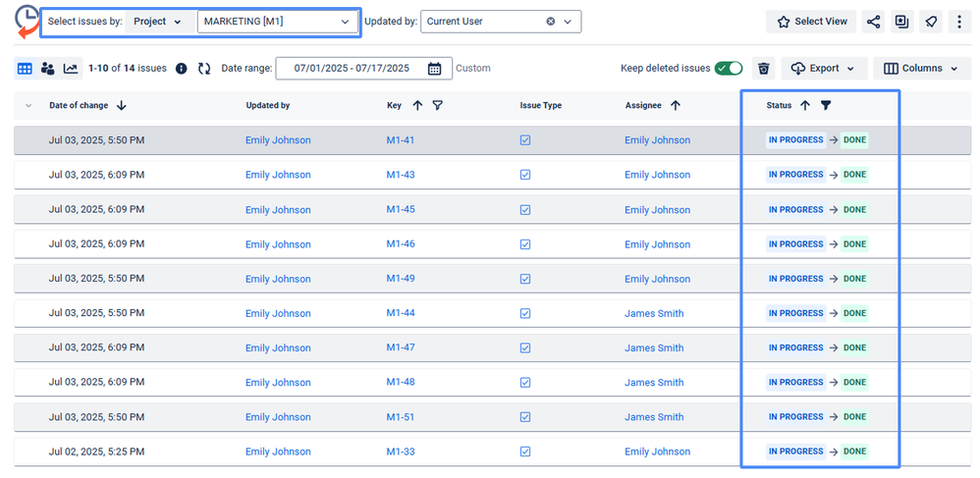Viewport: 980px width, 478px height.
Task: Open the Project selector dropdown
Action: [x=158, y=22]
